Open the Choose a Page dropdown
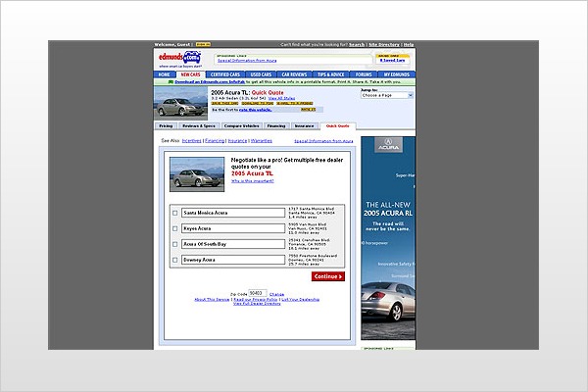Viewport: 588px width, 392px height. click(x=387, y=96)
